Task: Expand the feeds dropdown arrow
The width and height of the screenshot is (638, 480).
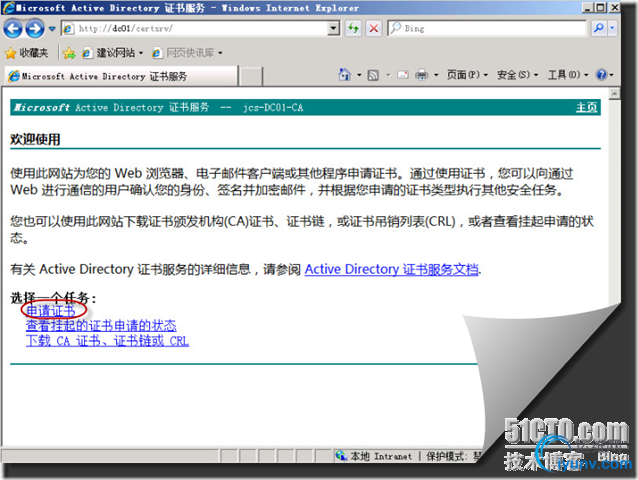Action: coord(388,75)
